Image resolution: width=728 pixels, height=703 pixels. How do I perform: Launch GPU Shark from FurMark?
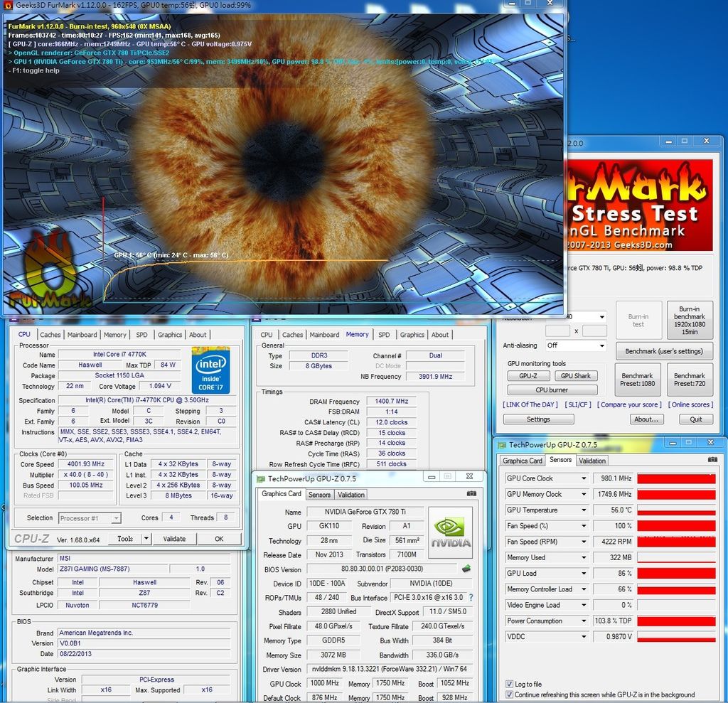point(576,375)
